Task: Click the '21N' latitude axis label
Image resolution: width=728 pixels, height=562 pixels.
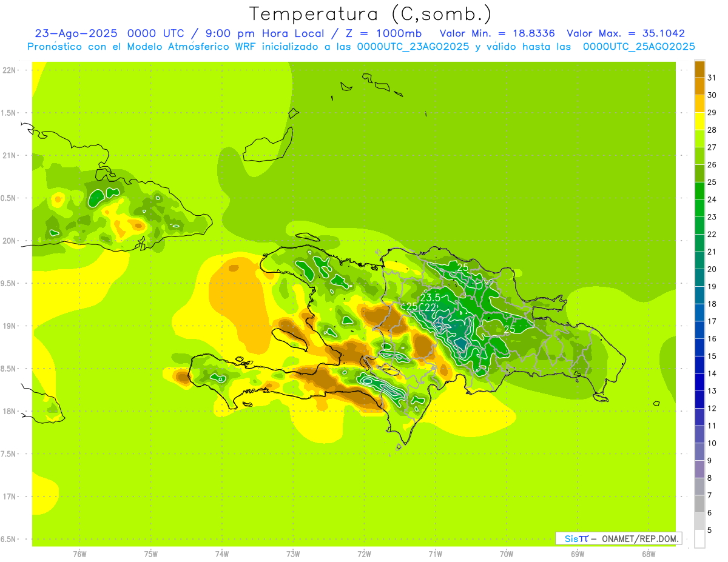Action: tap(9, 155)
